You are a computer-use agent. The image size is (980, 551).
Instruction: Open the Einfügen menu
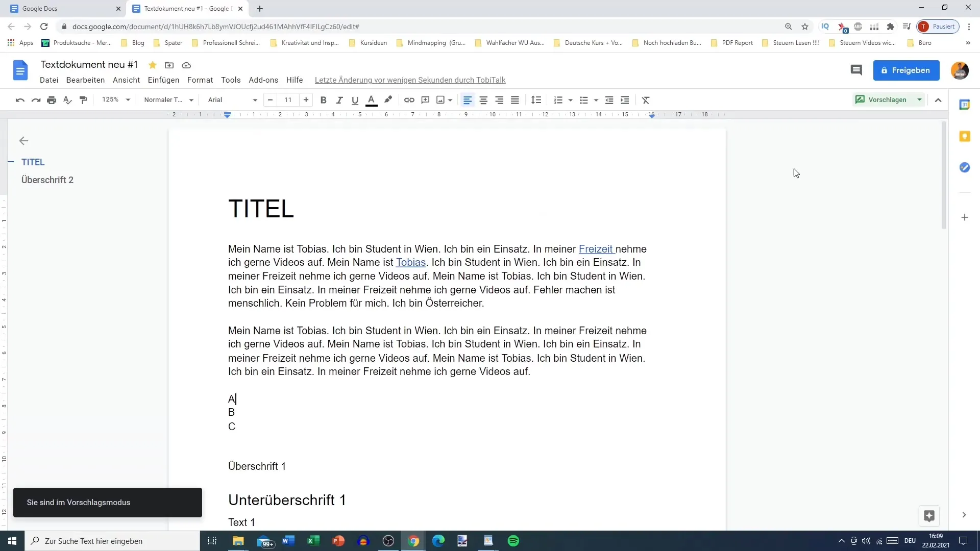(163, 80)
